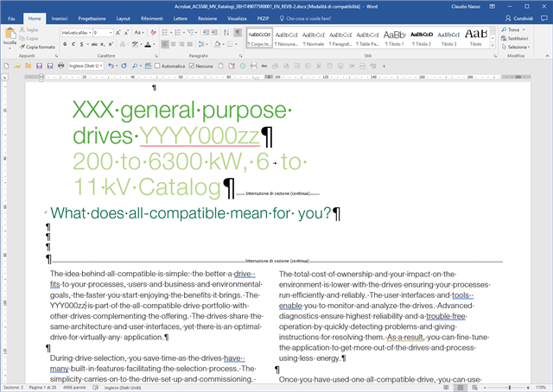
Task: Click the 4986 parole word count
Action: click(74, 388)
